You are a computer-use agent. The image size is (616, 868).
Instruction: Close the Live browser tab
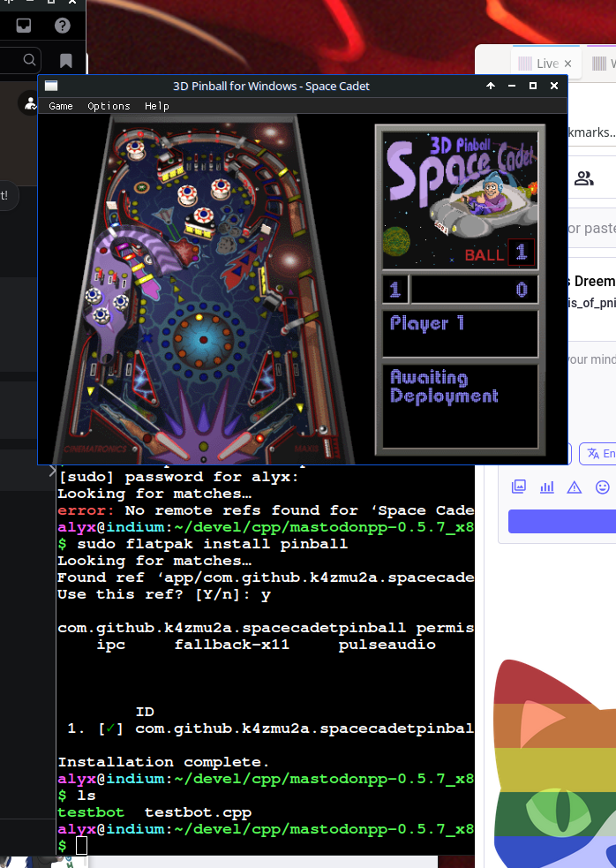[568, 64]
